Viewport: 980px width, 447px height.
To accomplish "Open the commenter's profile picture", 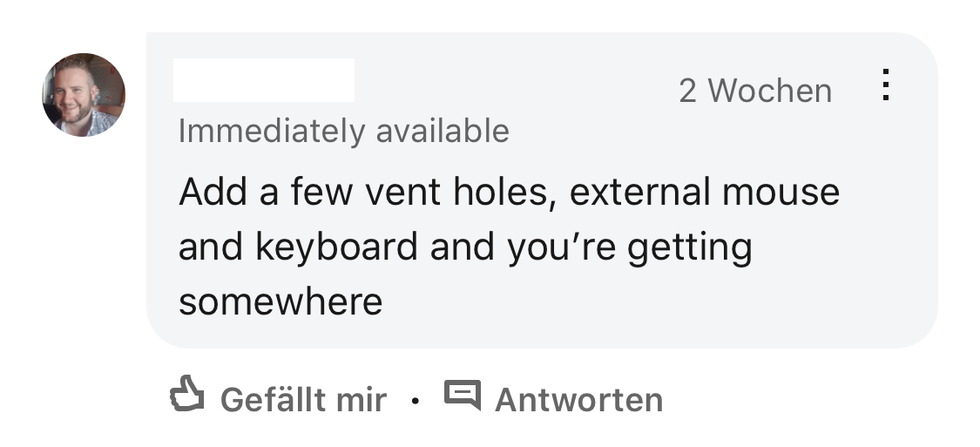I will point(84,95).
